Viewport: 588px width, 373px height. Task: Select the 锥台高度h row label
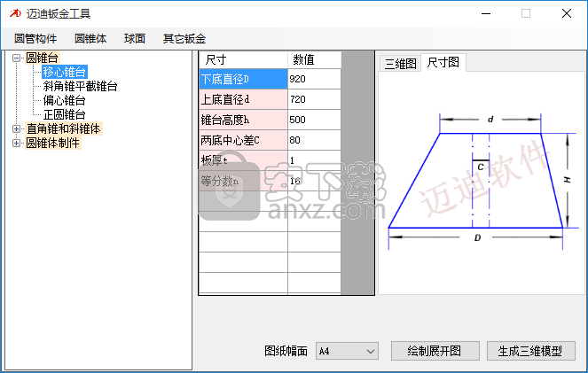[243, 120]
